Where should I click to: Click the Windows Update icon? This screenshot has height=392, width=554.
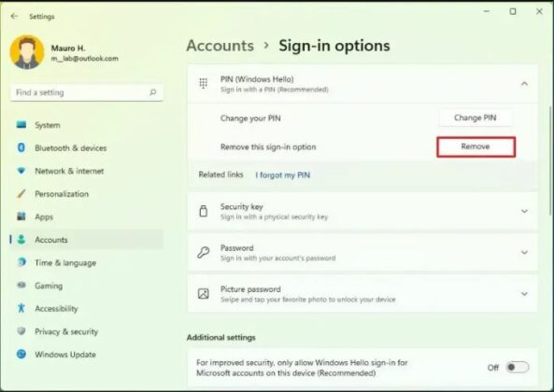pyautogui.click(x=21, y=354)
